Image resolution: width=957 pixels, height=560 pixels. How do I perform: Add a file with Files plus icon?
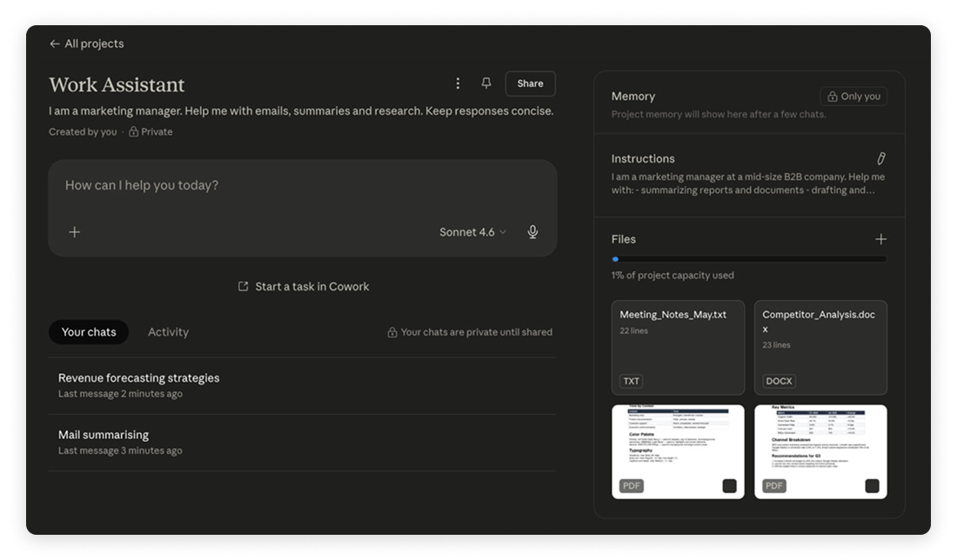pyautogui.click(x=880, y=239)
